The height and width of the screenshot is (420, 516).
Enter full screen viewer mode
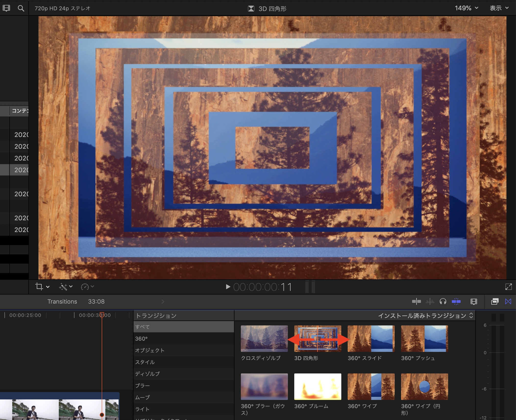click(x=508, y=287)
